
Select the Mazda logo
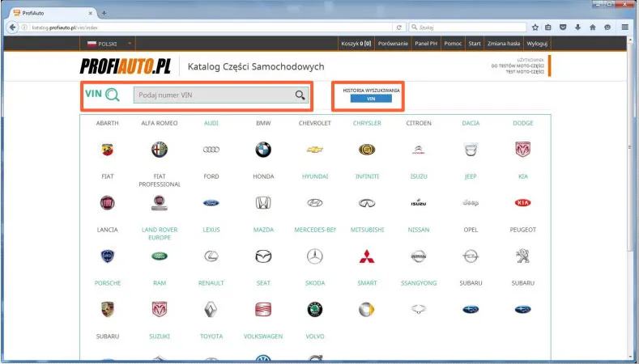(x=263, y=256)
